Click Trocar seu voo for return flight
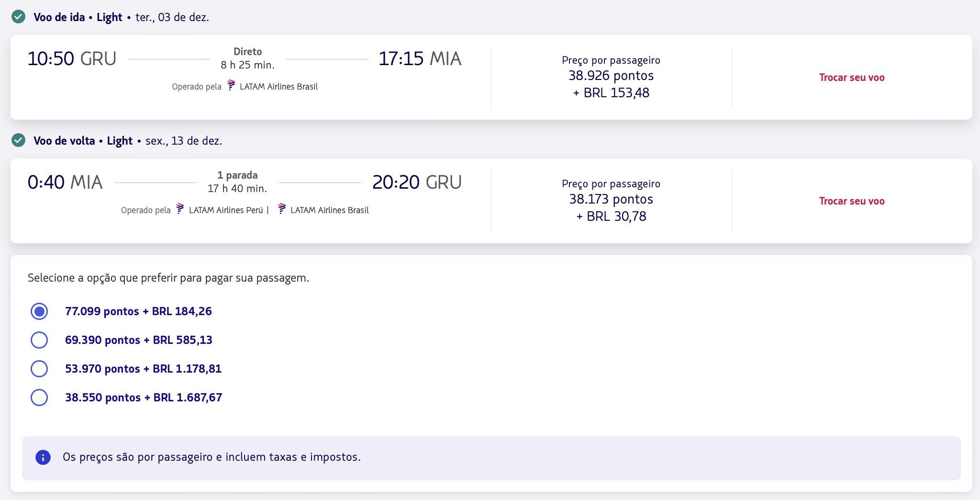980x500 pixels. 852,201
